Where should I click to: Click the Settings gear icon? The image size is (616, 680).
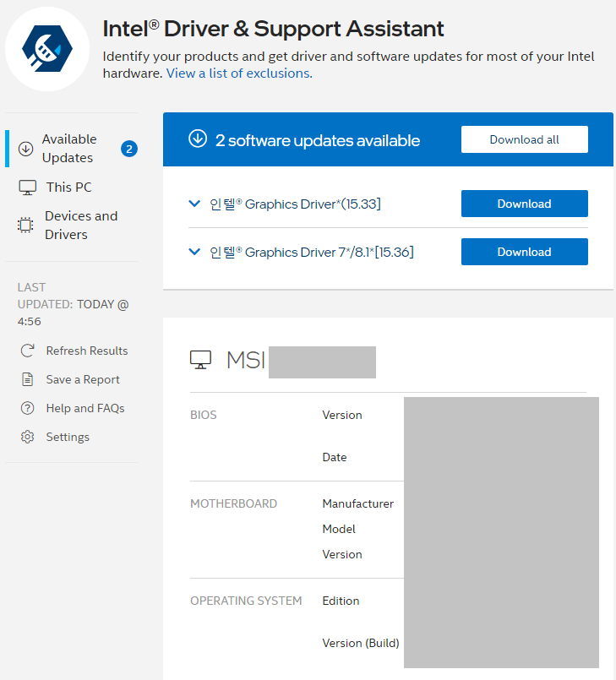pos(27,437)
